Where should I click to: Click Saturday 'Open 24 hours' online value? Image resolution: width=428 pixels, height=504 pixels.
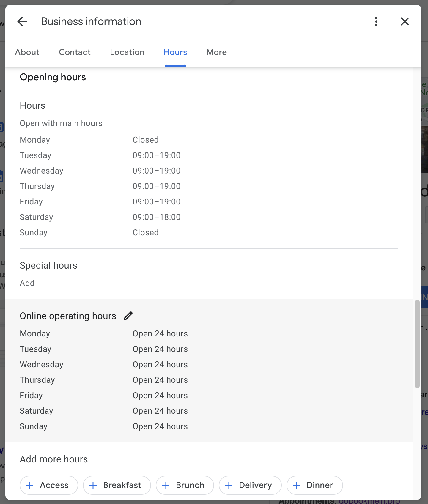[x=160, y=411]
